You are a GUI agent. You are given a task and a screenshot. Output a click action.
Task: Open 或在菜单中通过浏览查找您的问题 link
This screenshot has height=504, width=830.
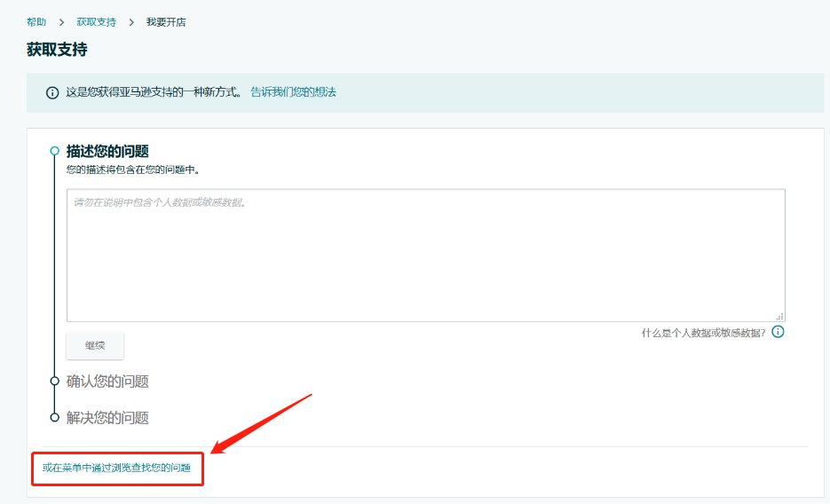[116, 468]
